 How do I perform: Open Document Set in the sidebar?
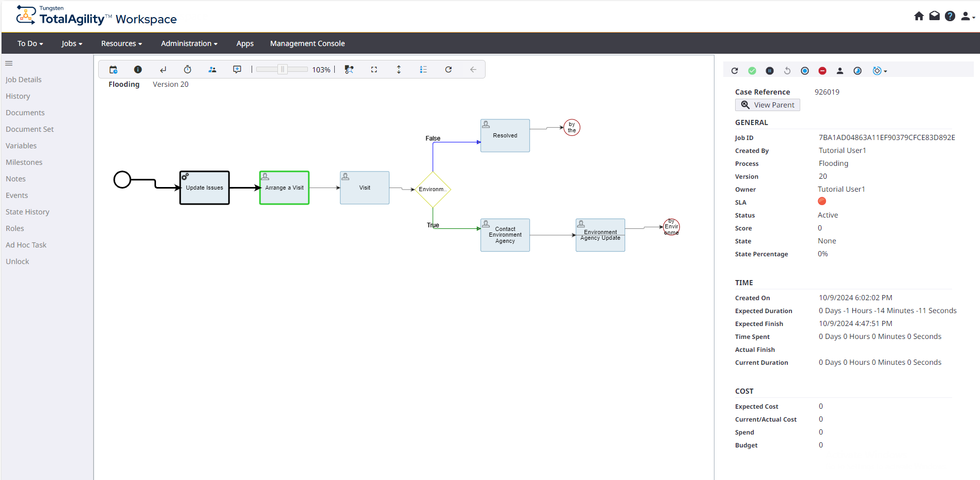[x=30, y=129]
